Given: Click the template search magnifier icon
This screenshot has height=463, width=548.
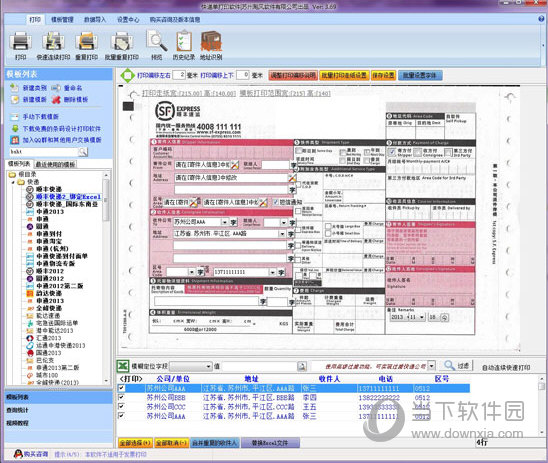Looking at the screenshot, I should [82, 151].
